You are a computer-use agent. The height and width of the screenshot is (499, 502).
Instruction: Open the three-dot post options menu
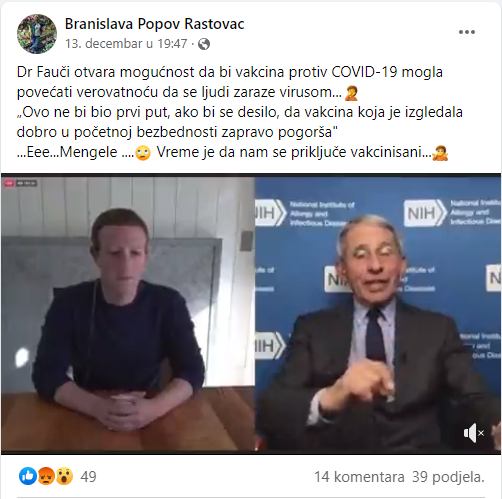(467, 32)
